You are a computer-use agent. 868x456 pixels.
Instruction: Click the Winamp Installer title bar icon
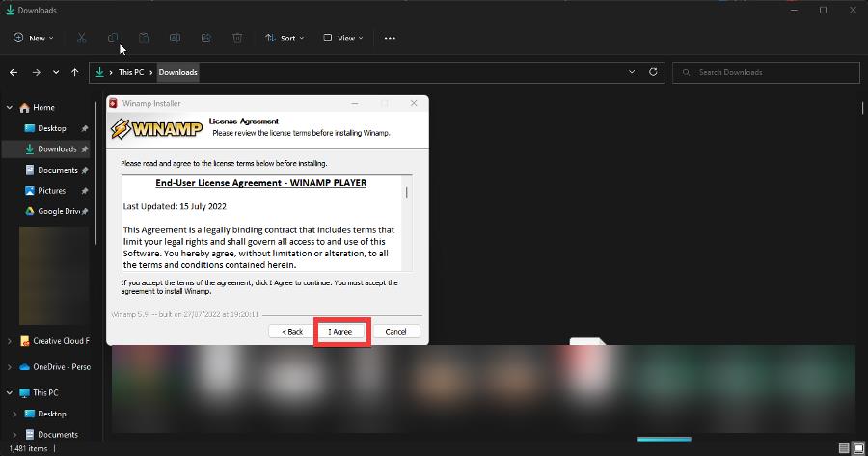[x=114, y=103]
